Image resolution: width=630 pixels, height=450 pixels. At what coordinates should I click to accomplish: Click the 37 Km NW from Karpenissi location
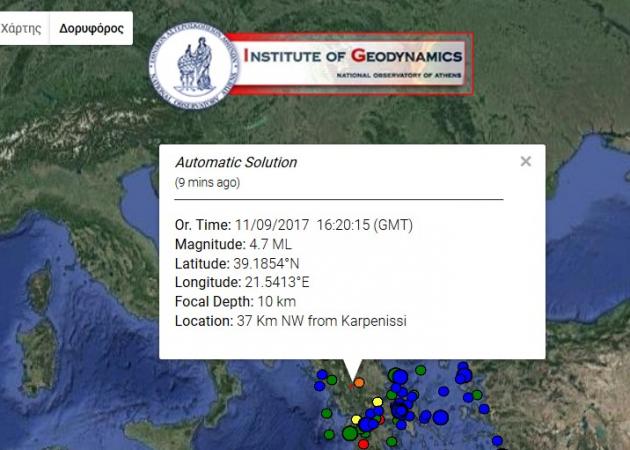tap(322, 321)
